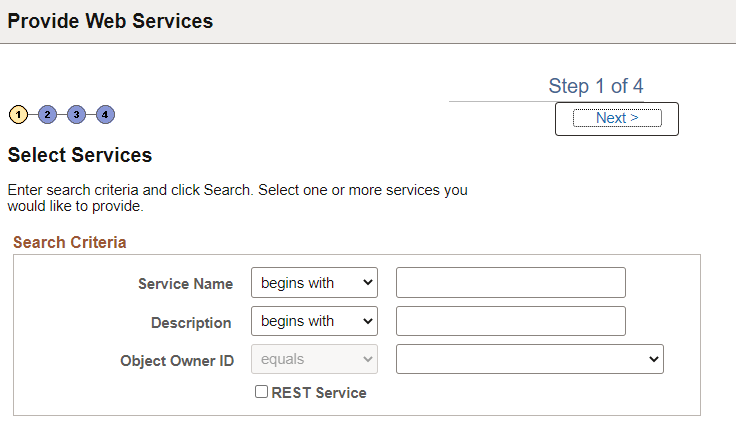Image resolution: width=736 pixels, height=425 pixels.
Task: Go to step 4 circle in wizard
Action: click(x=105, y=115)
